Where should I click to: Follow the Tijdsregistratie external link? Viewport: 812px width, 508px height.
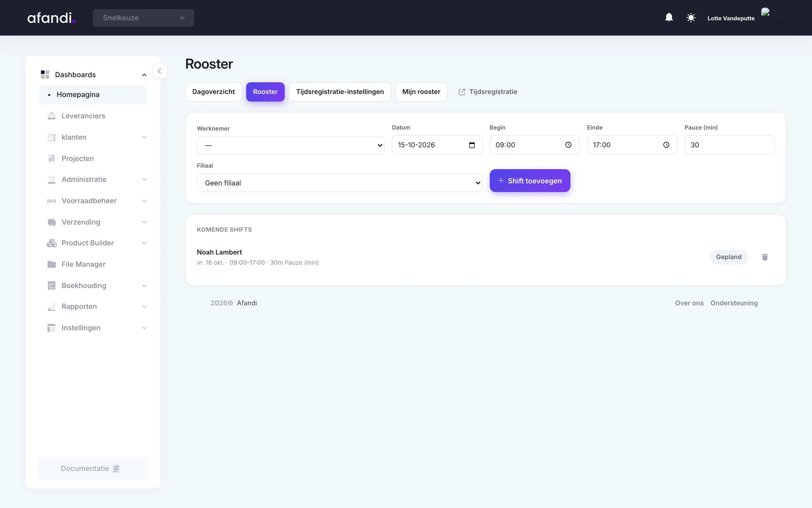(x=488, y=92)
